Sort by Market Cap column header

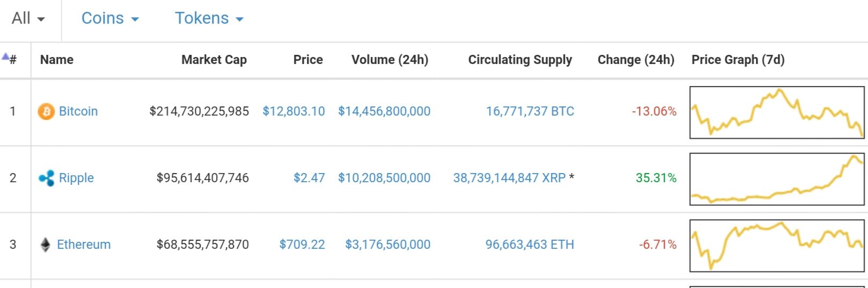point(214,60)
